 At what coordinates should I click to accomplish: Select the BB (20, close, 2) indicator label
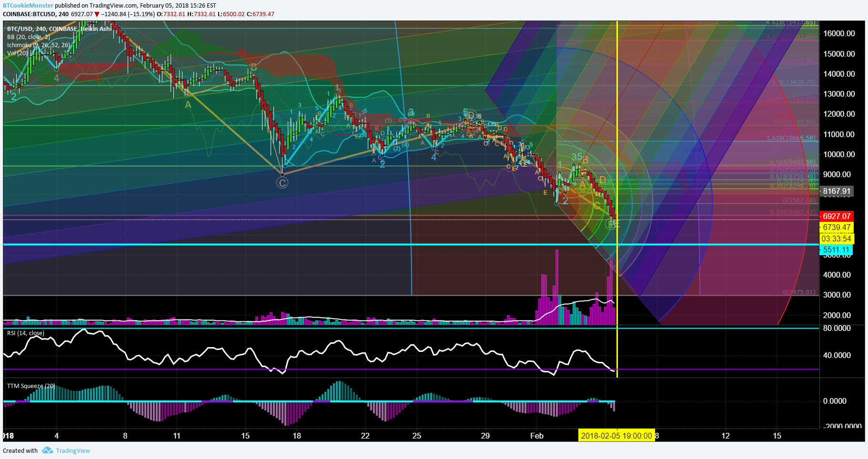point(28,37)
